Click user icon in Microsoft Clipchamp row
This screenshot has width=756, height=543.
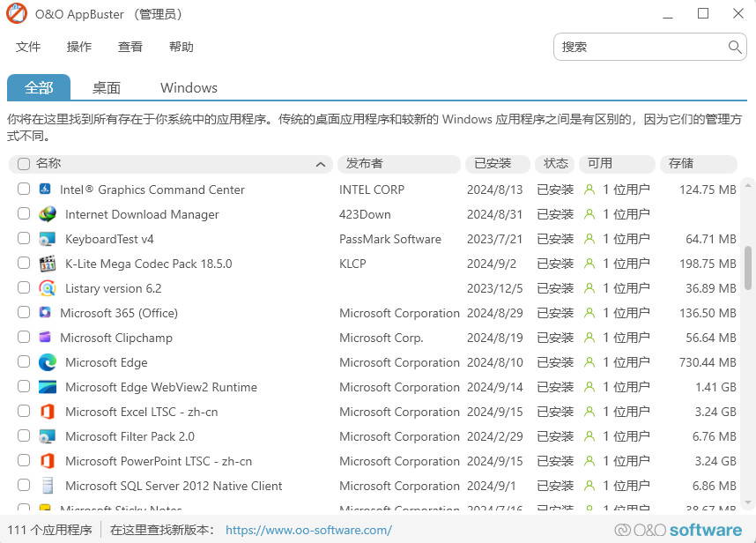[x=589, y=338]
